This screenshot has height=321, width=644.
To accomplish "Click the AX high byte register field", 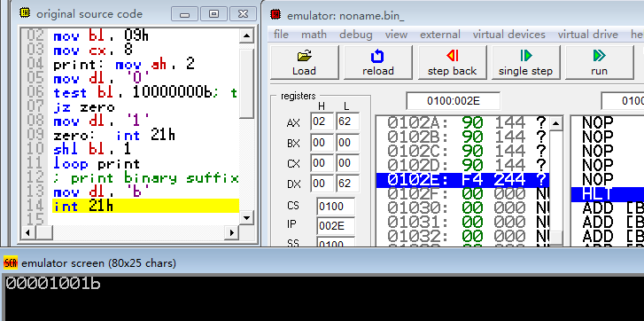I will click(x=322, y=122).
